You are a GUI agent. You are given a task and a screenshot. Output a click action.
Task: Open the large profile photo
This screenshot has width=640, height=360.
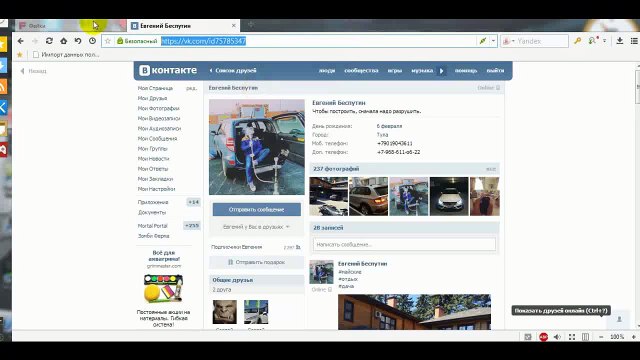[x=257, y=147]
